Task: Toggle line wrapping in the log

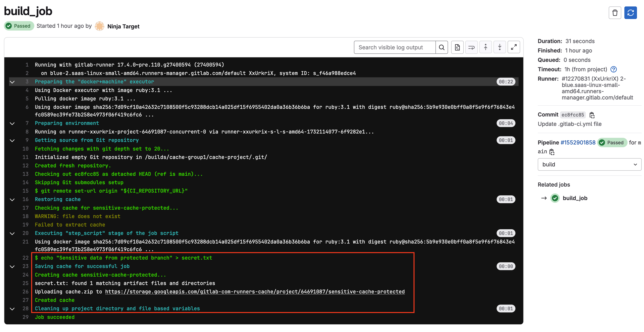Action: pyautogui.click(x=471, y=47)
